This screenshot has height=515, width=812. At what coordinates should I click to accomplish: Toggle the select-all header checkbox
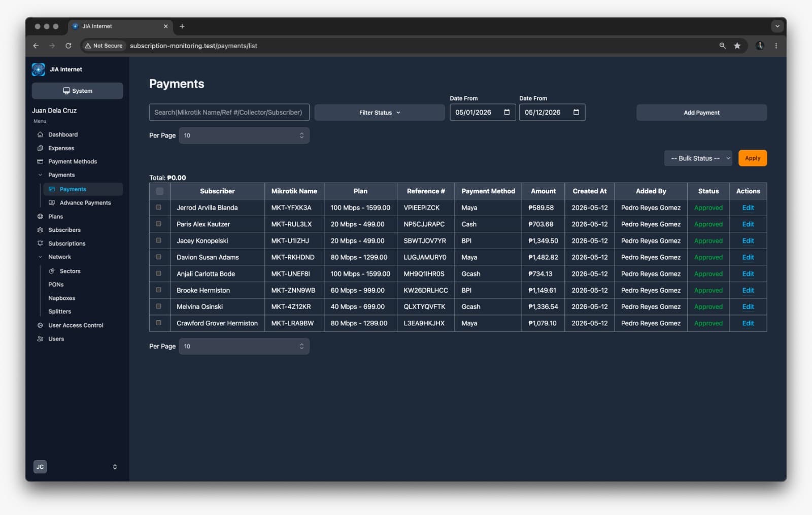(159, 191)
